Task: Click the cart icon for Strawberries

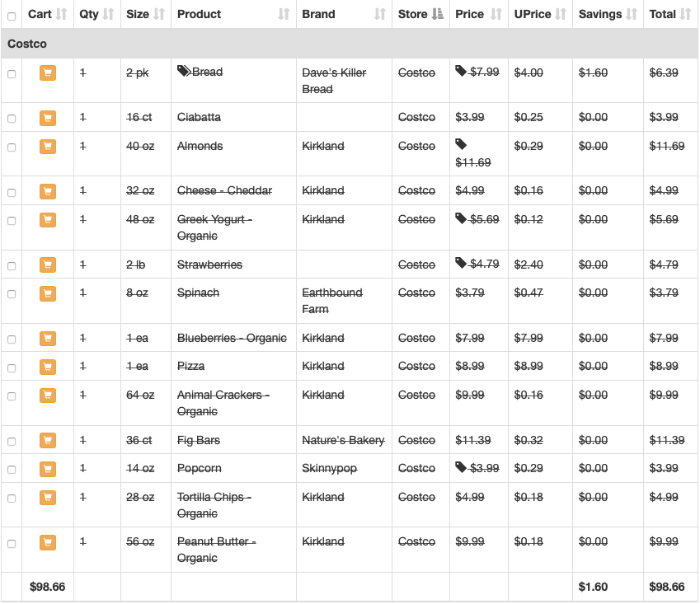Action: [48, 265]
